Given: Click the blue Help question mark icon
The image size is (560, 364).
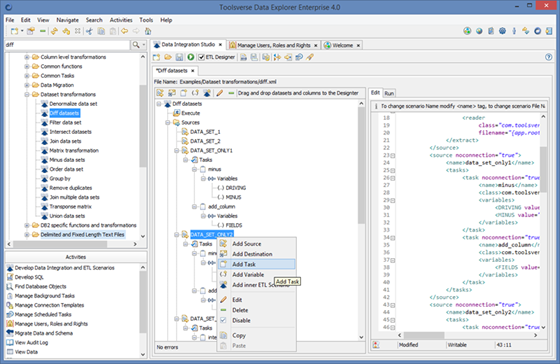Looking at the screenshot, I should tap(549, 57).
